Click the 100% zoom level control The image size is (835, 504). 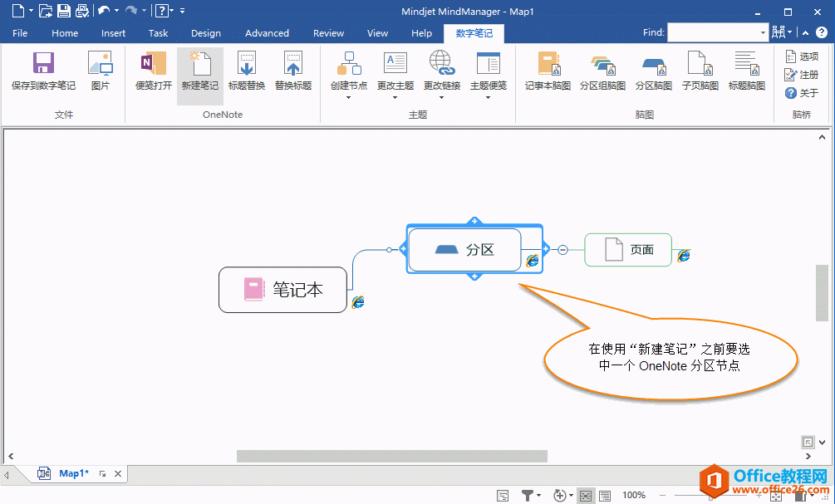click(634, 495)
